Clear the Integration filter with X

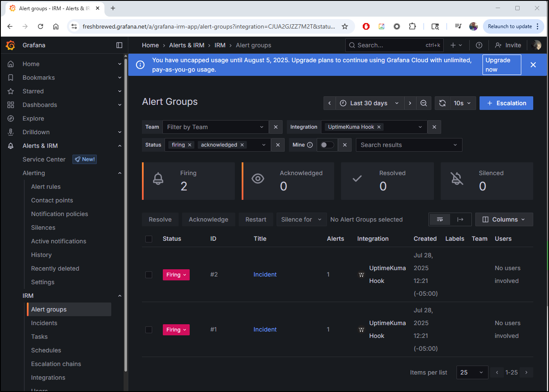(x=434, y=127)
